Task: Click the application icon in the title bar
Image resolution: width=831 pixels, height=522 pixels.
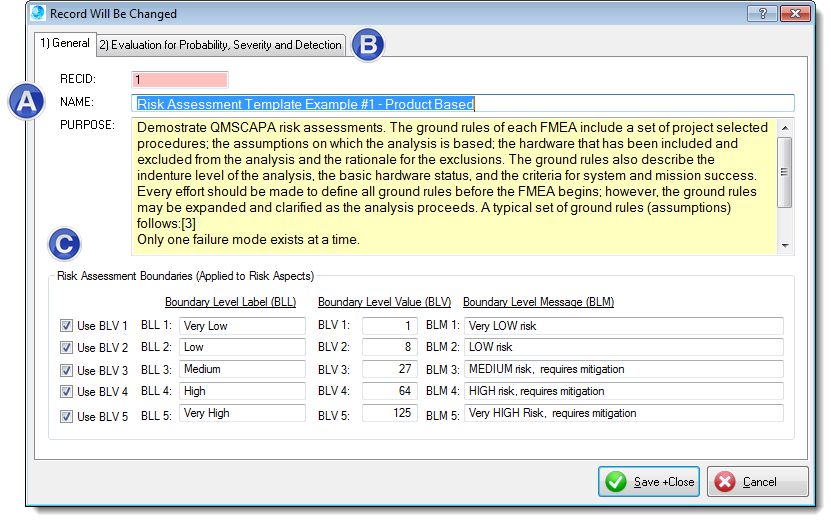Action: click(38, 15)
